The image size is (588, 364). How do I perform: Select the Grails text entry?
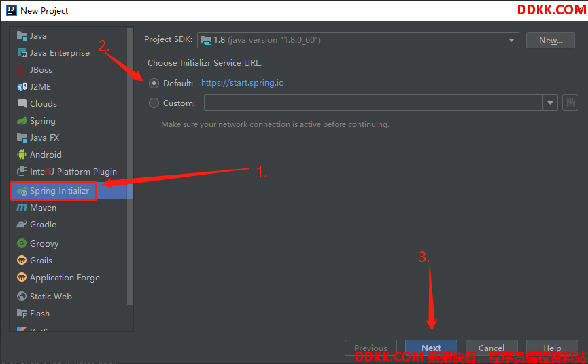click(41, 260)
